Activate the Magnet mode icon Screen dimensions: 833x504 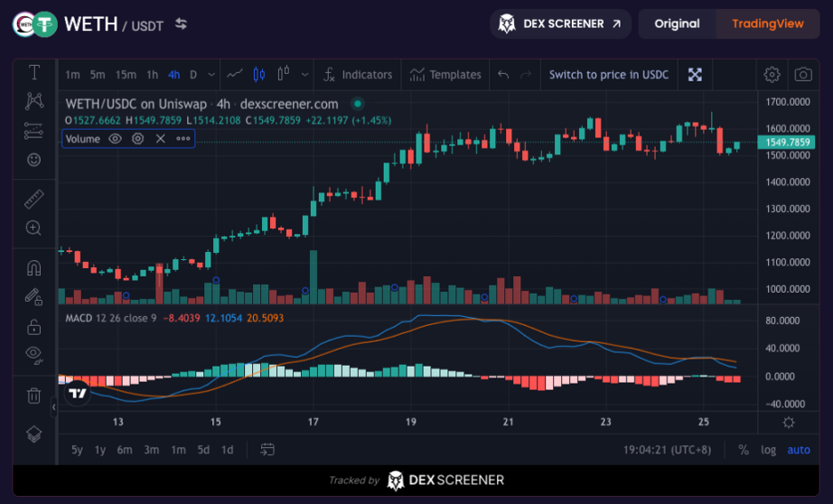point(34,268)
